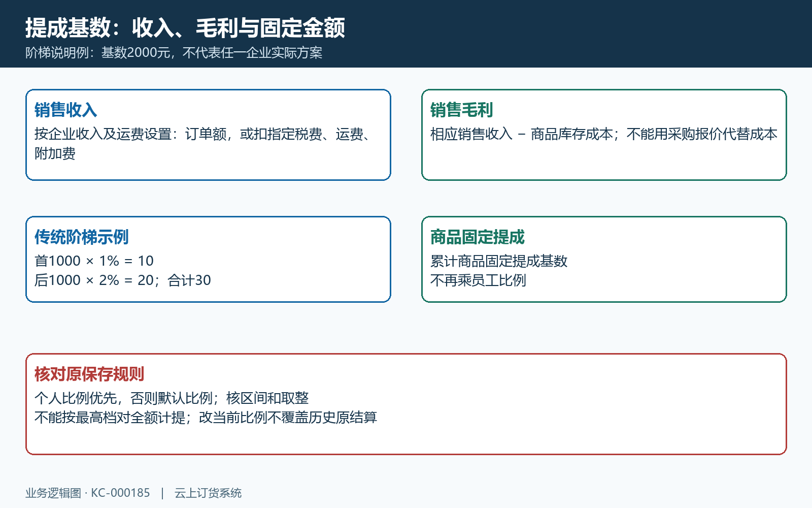Click the line 不再乘员工比例
Screen dimensions: 812x508
tap(478, 280)
